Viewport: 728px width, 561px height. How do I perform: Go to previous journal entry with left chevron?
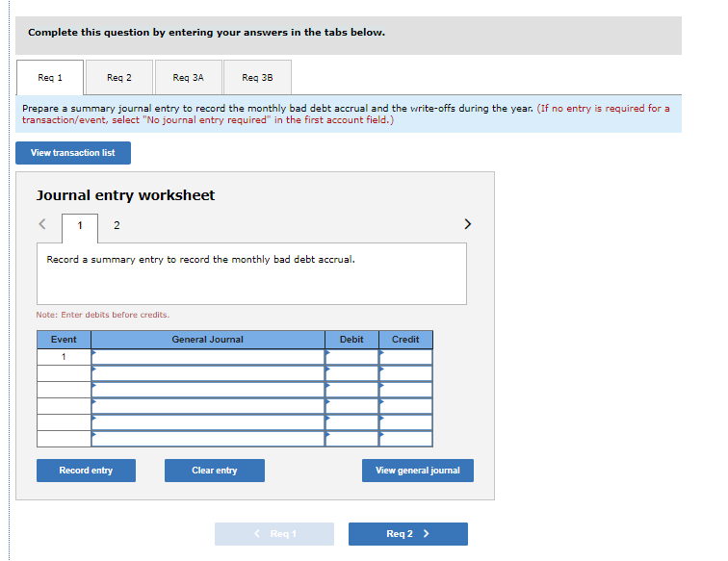[x=42, y=224]
